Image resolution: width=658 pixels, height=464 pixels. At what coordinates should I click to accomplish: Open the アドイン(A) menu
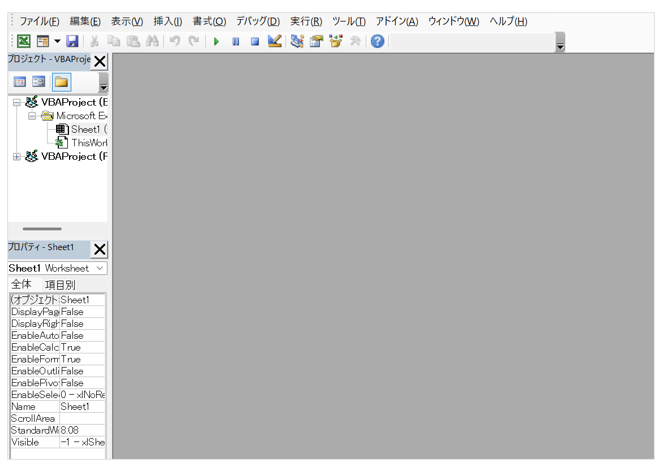(x=397, y=21)
